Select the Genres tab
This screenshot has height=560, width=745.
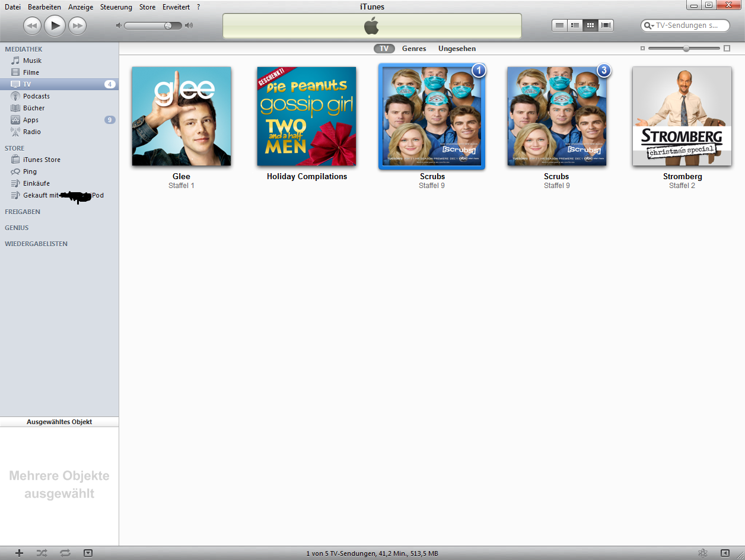[x=414, y=49]
